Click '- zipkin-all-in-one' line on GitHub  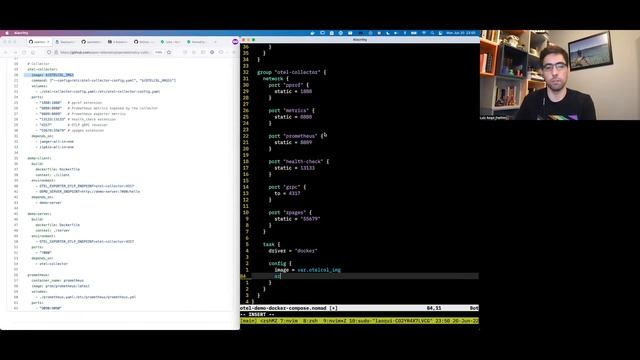[55, 147]
